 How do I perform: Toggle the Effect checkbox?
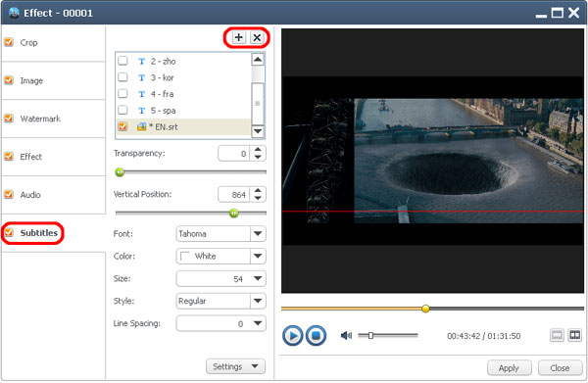[x=9, y=157]
